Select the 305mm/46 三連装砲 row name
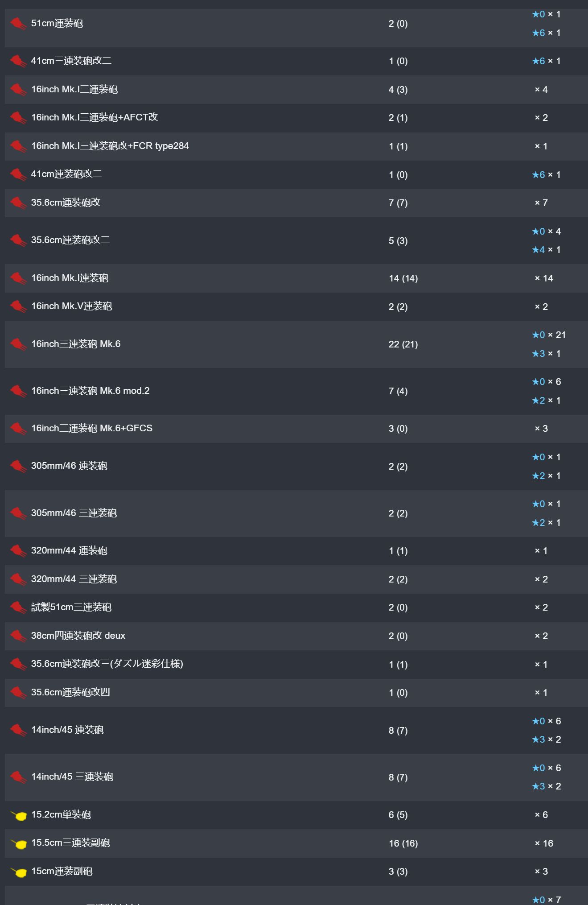The image size is (588, 905). pyautogui.click(x=74, y=513)
